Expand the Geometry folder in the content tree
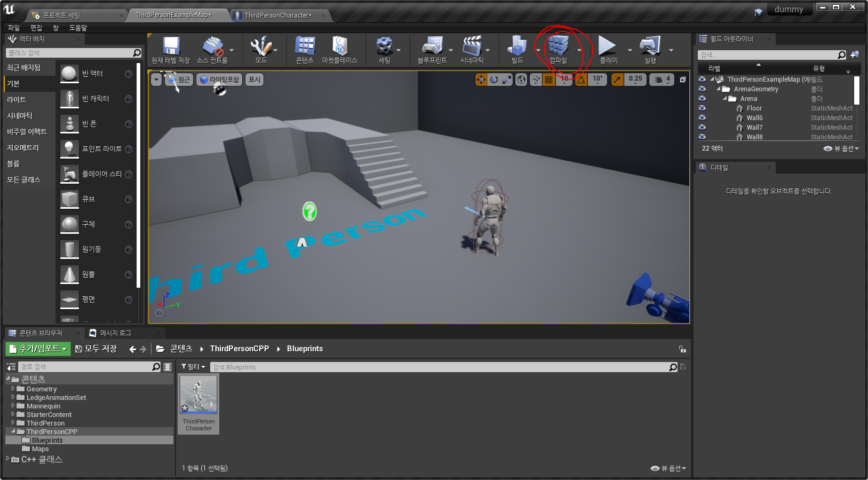Viewport: 868px width, 480px height. [13, 389]
